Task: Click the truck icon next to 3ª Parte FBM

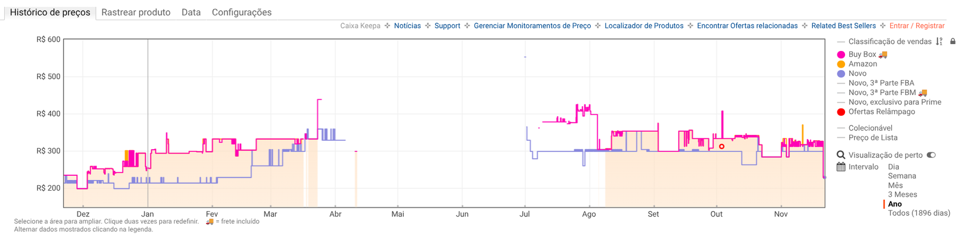Action: pos(922,93)
